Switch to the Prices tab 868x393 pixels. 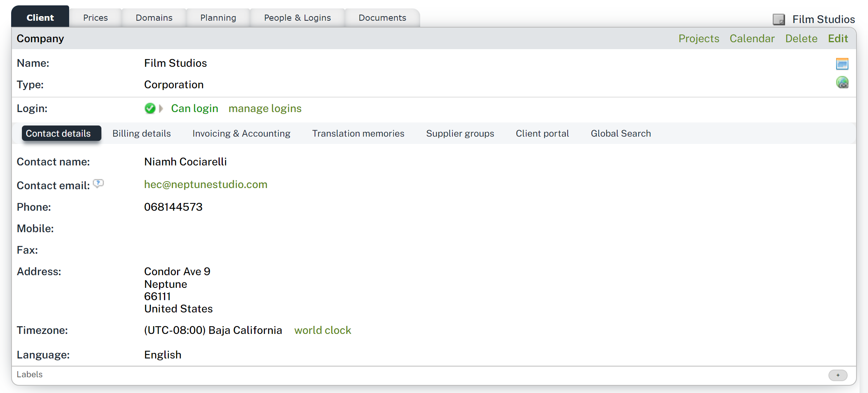click(x=95, y=17)
